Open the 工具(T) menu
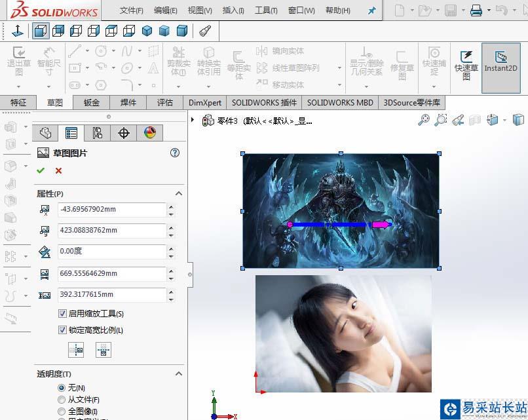The height and width of the screenshot is (420, 528). (266, 10)
